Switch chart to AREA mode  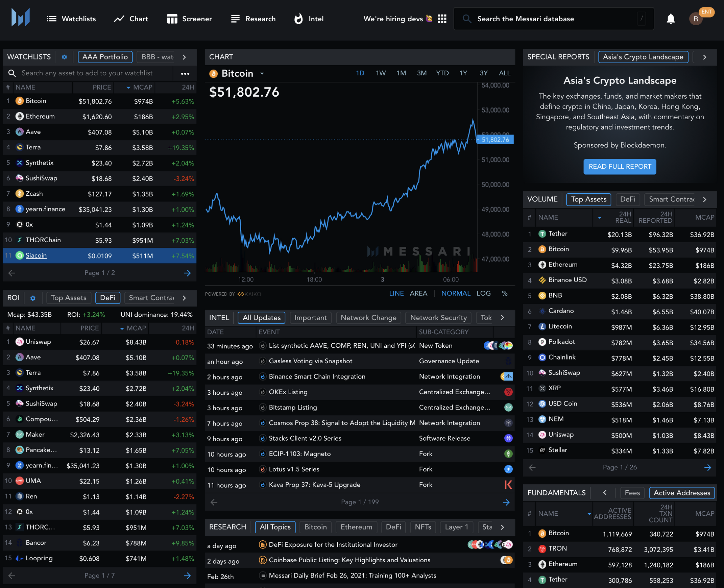coord(418,293)
